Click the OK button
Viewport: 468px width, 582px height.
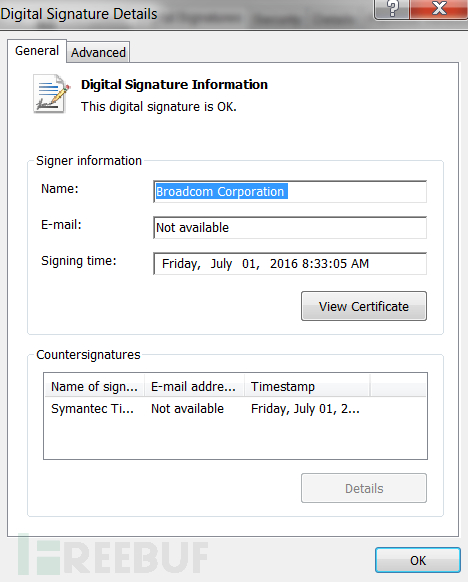418,560
